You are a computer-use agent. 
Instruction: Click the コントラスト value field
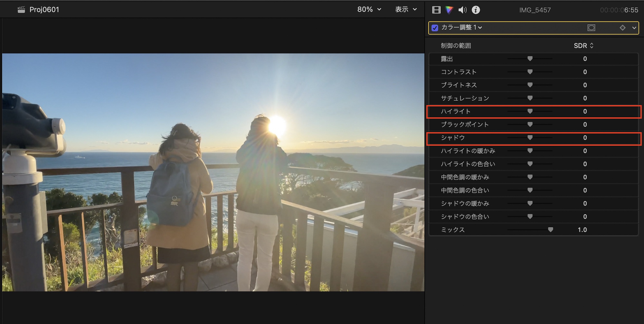(585, 72)
